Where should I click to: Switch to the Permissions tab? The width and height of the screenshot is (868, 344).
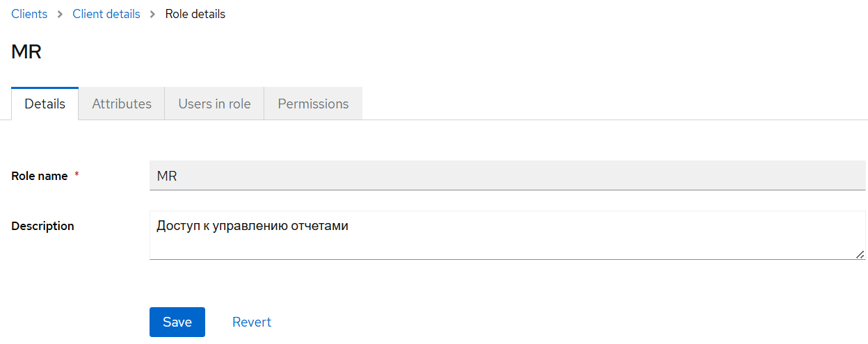313,104
